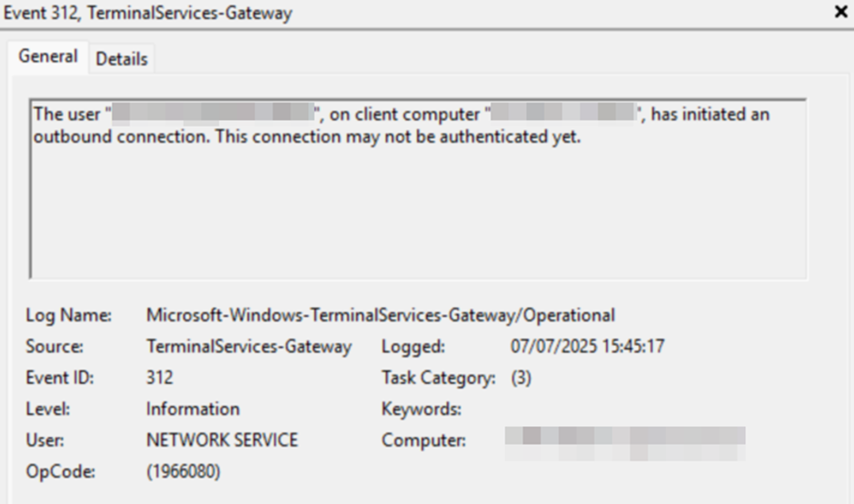
Task: Click the blurred Computer name value
Action: point(625,441)
